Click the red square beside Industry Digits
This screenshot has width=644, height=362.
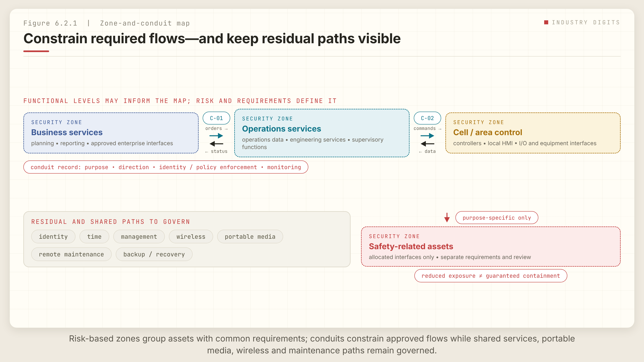546,23
